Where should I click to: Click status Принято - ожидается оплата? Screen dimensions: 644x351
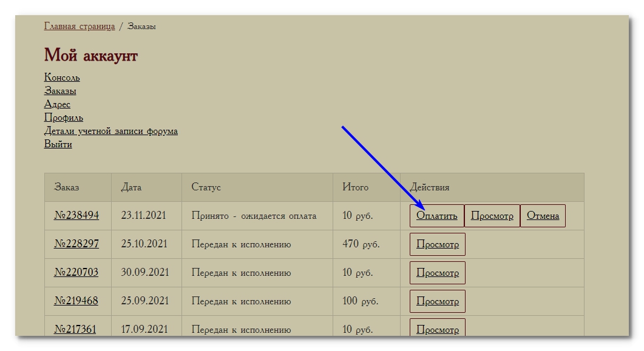click(254, 216)
